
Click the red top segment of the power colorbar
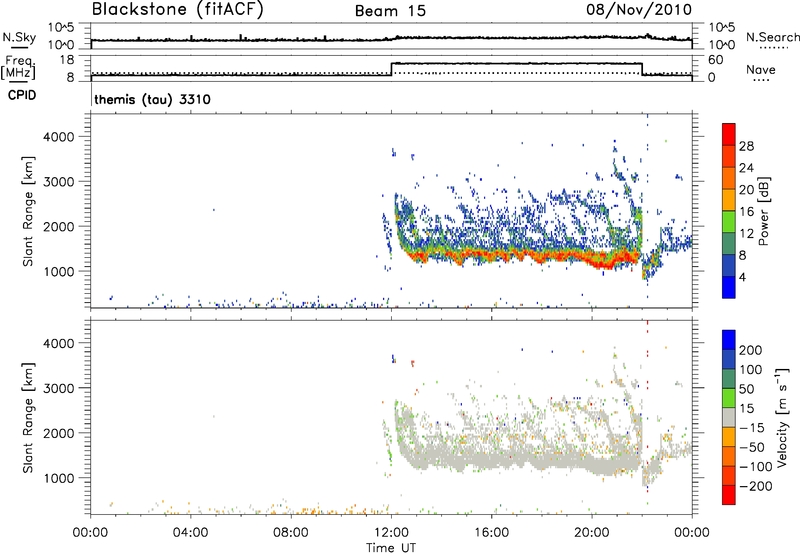coord(729,135)
